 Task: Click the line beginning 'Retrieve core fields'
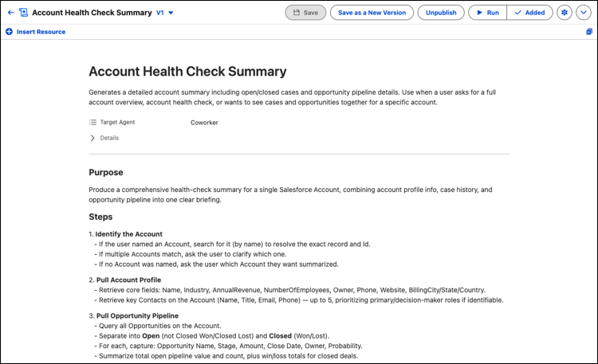290,290
